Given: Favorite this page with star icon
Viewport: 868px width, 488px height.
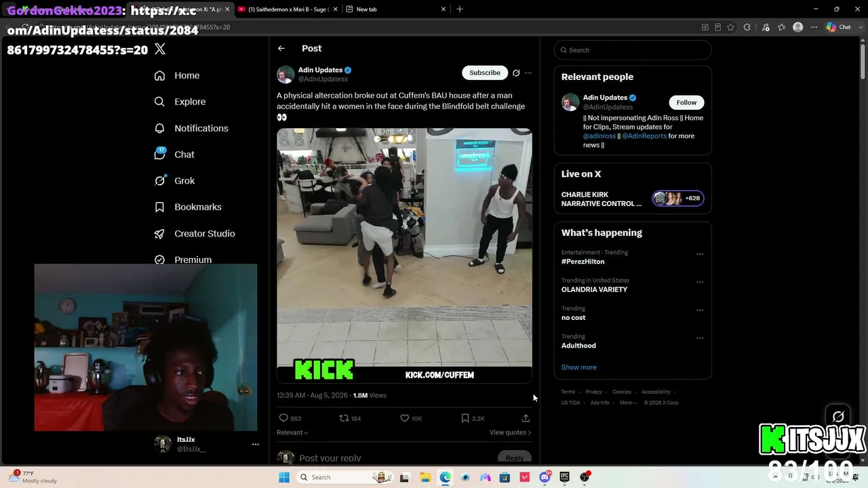Looking at the screenshot, I should pyautogui.click(x=730, y=27).
